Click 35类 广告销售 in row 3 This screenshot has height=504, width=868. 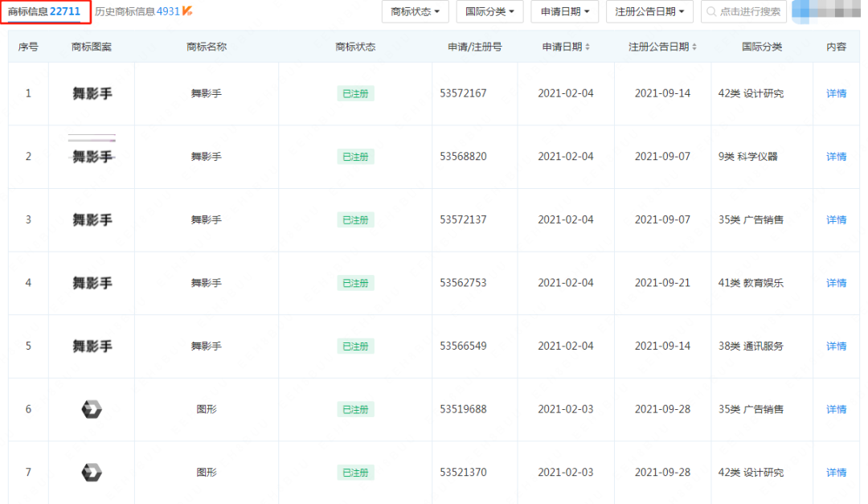click(x=751, y=220)
